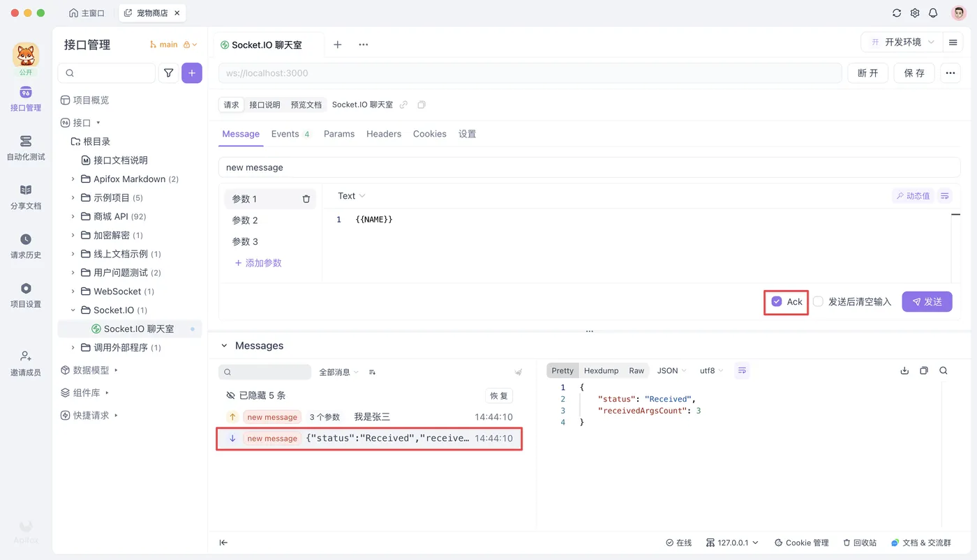The image size is (977, 560).
Task: Open 接口管理 in the left sidebar
Action: [26, 99]
